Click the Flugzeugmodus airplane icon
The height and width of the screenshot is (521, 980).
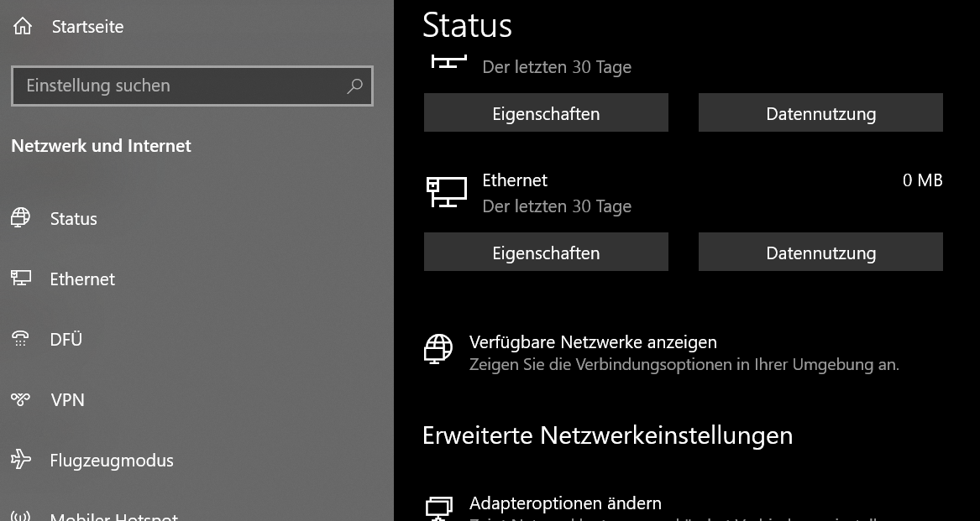20,460
